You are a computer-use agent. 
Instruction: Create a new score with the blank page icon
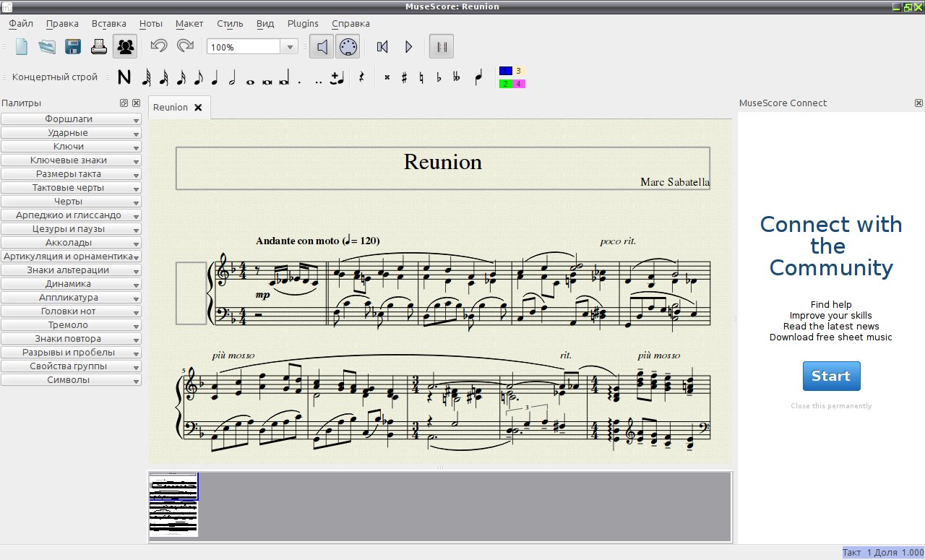click(x=21, y=47)
